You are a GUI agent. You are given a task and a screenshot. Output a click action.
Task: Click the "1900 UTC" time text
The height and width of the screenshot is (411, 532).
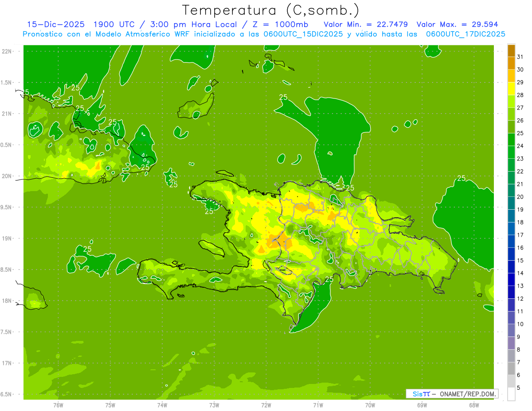[x=115, y=24]
